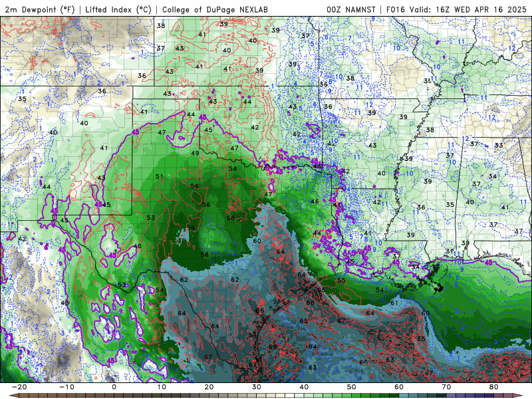The width and height of the screenshot is (532, 399).
Task: Click the "70" color scale label
Action: pos(446,387)
